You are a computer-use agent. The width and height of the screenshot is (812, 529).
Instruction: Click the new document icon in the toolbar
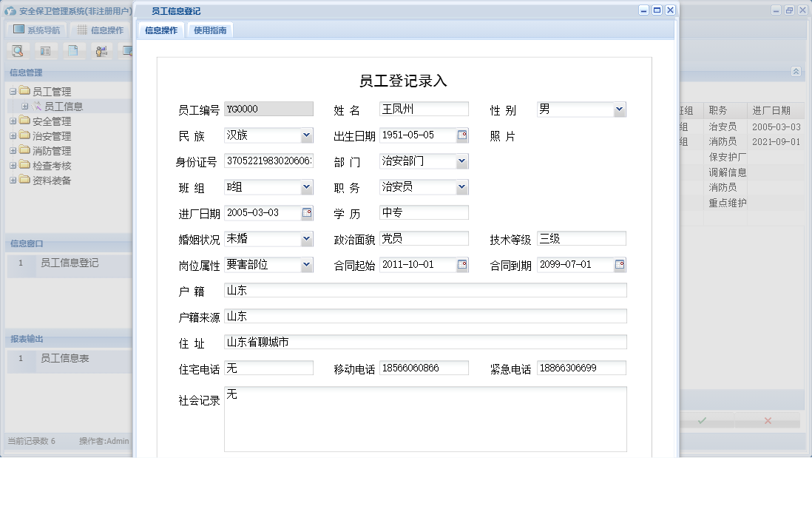74,50
